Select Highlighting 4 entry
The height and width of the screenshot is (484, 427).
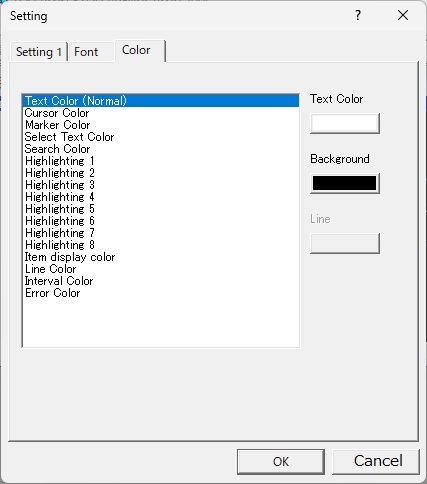click(x=160, y=197)
